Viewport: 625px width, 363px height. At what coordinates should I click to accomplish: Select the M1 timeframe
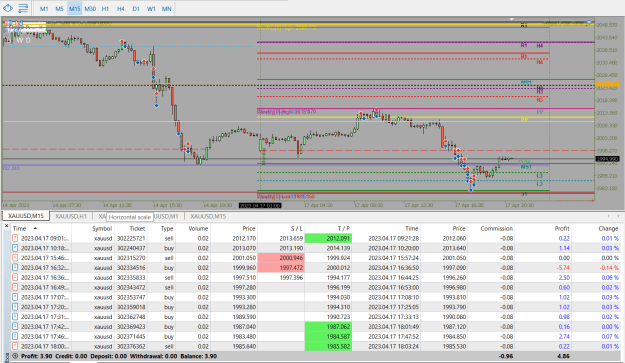coord(44,8)
